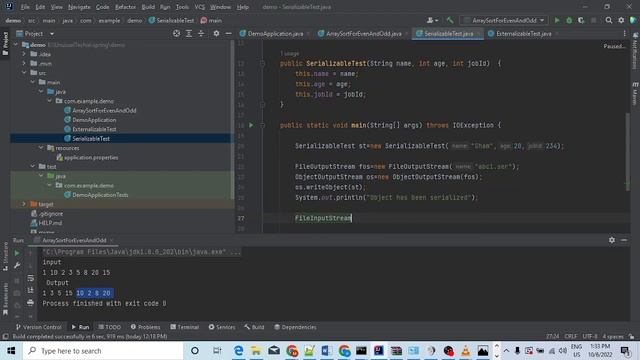The height and width of the screenshot is (360, 640).
Task: Open Search Everywhere magnifier icon
Action: point(609,20)
